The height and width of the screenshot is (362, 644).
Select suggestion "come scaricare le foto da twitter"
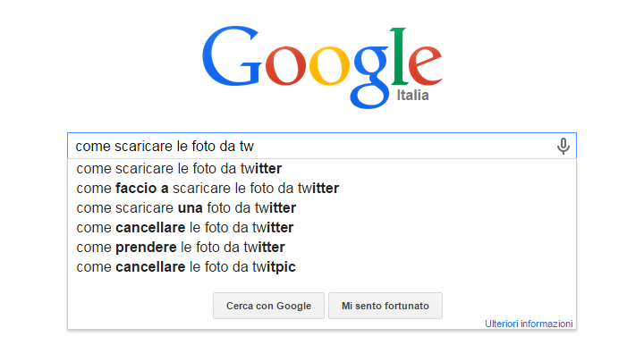pyautogui.click(x=179, y=168)
